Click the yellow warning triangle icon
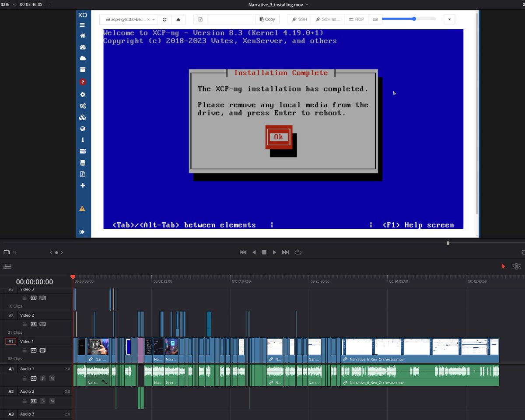 (x=82, y=209)
